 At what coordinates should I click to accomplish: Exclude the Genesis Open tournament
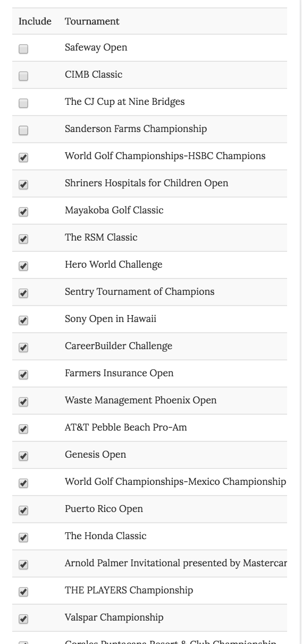(x=23, y=456)
